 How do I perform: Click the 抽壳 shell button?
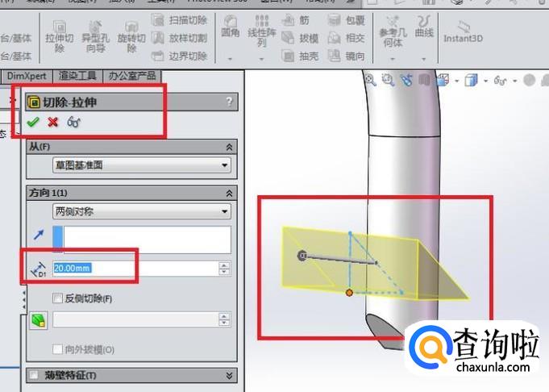301,56
